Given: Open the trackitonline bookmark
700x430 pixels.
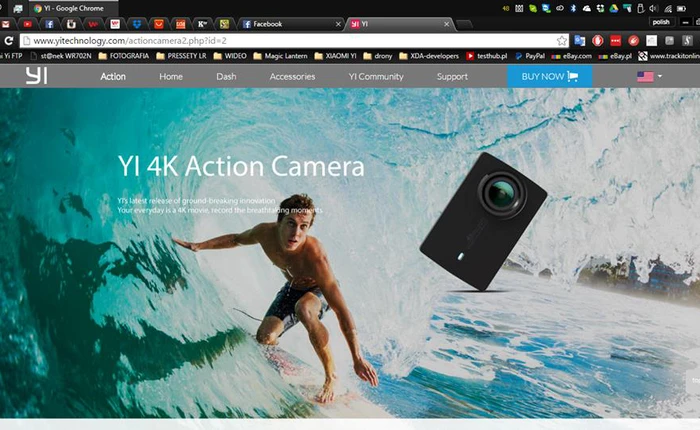Looking at the screenshot, I should click(669, 56).
